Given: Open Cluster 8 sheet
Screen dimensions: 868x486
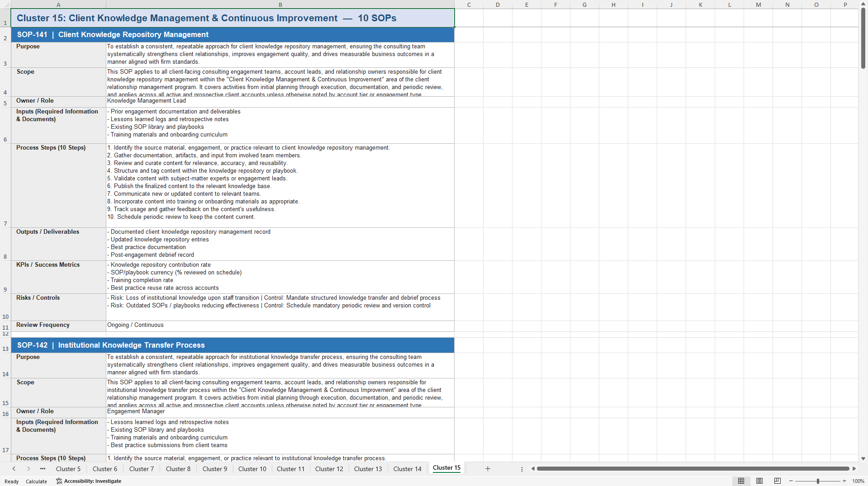Looking at the screenshot, I should click(x=178, y=469).
